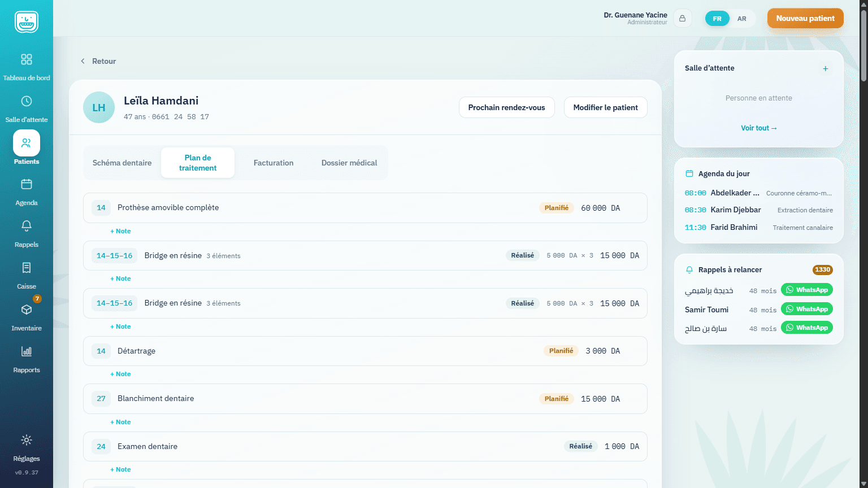
Task: Click Prochain rendez-vous button
Action: 507,107
